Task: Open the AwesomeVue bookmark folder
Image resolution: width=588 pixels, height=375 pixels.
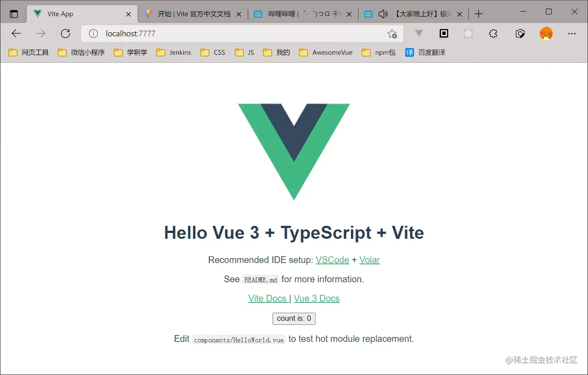Action: (x=326, y=52)
